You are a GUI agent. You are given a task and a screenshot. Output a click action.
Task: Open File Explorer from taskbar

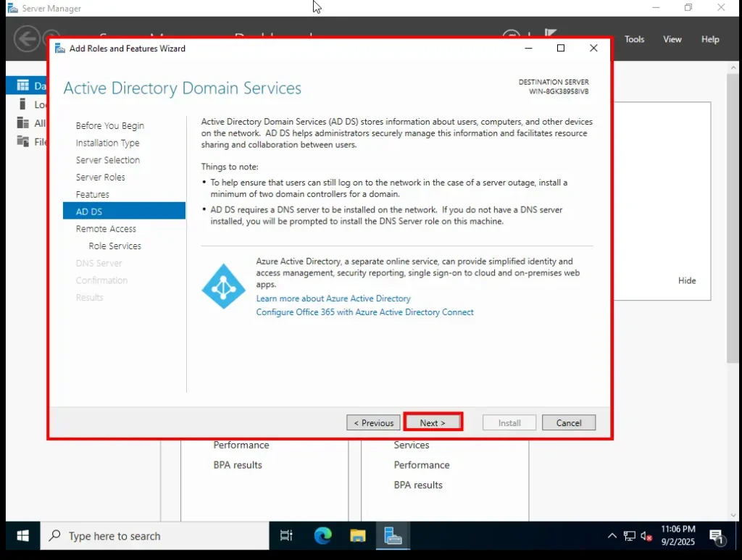(x=358, y=536)
